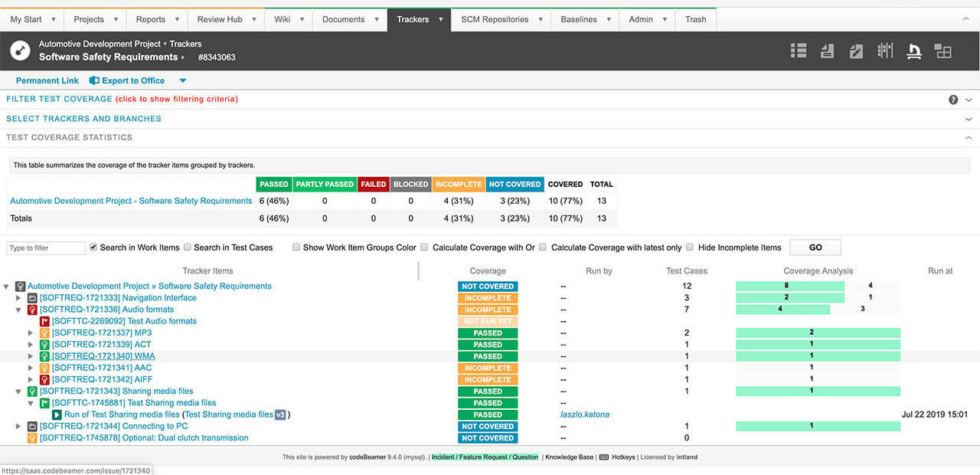The height and width of the screenshot is (475, 980).
Task: Expand the MP3 requirement node
Action: pos(31,333)
